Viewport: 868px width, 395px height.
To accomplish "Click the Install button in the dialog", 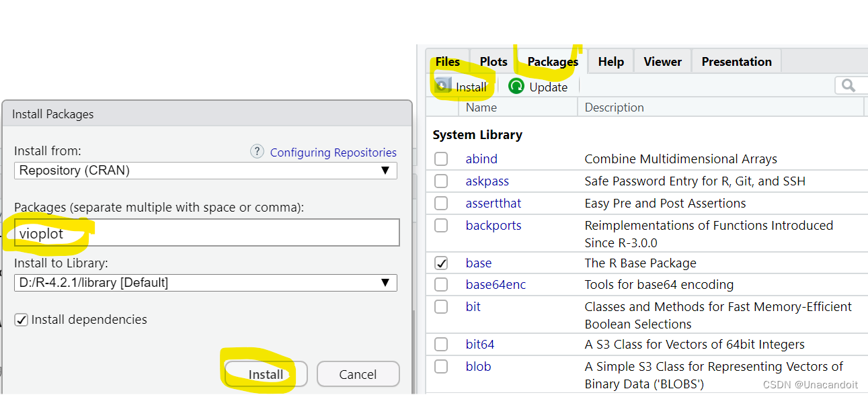I will tap(264, 374).
